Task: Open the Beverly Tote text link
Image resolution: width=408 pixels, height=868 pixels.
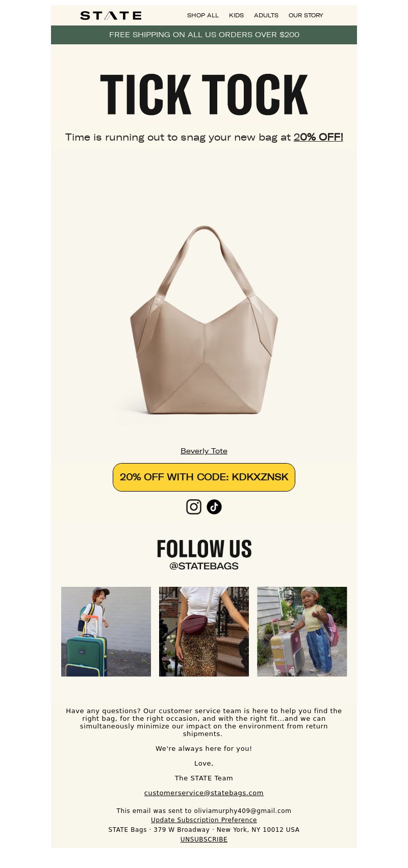Action: (x=204, y=451)
